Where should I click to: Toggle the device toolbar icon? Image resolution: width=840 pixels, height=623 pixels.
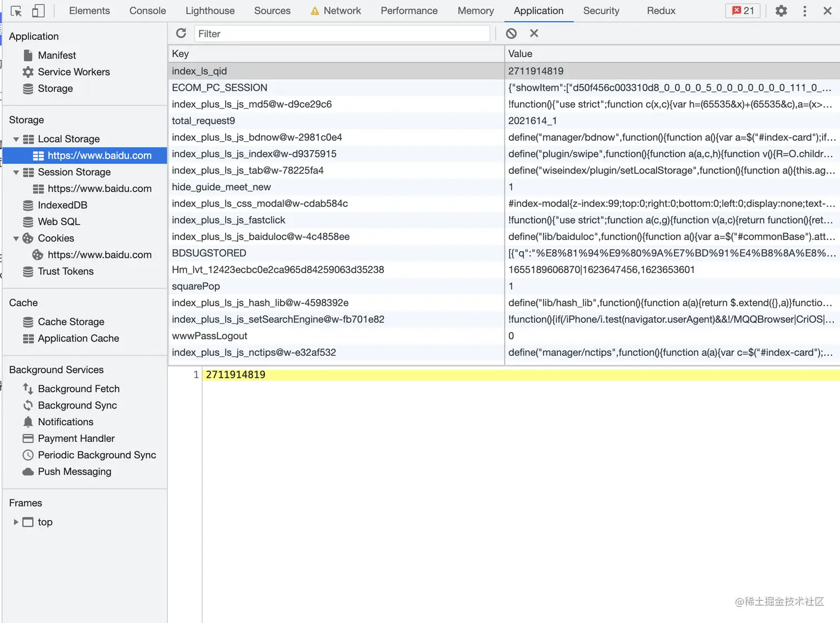[x=38, y=11]
